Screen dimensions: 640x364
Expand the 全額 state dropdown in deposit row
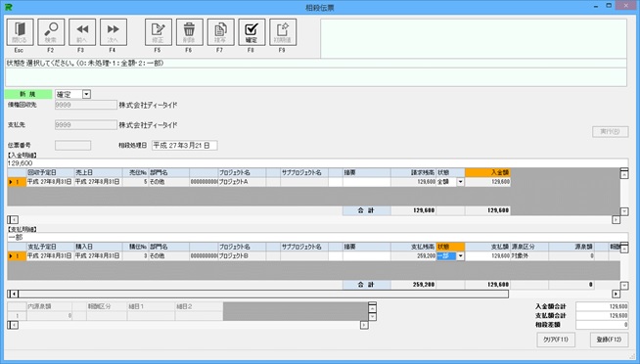click(460, 182)
